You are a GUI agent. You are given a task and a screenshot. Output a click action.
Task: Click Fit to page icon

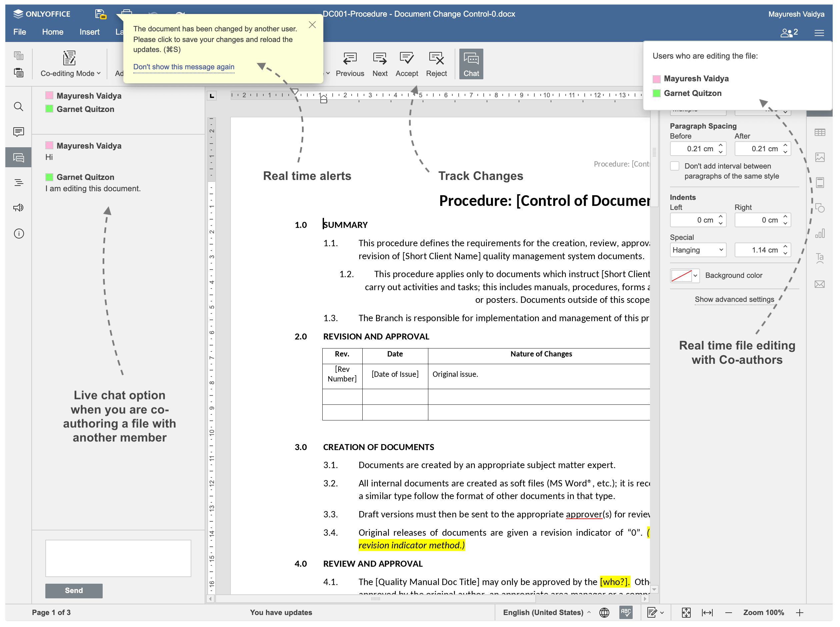click(x=686, y=612)
